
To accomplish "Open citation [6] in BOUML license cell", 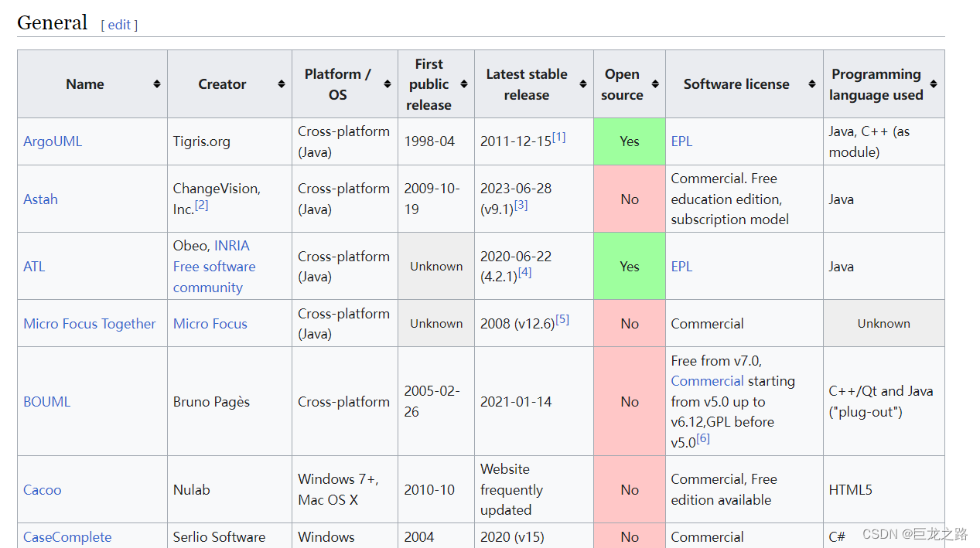I will [702, 438].
